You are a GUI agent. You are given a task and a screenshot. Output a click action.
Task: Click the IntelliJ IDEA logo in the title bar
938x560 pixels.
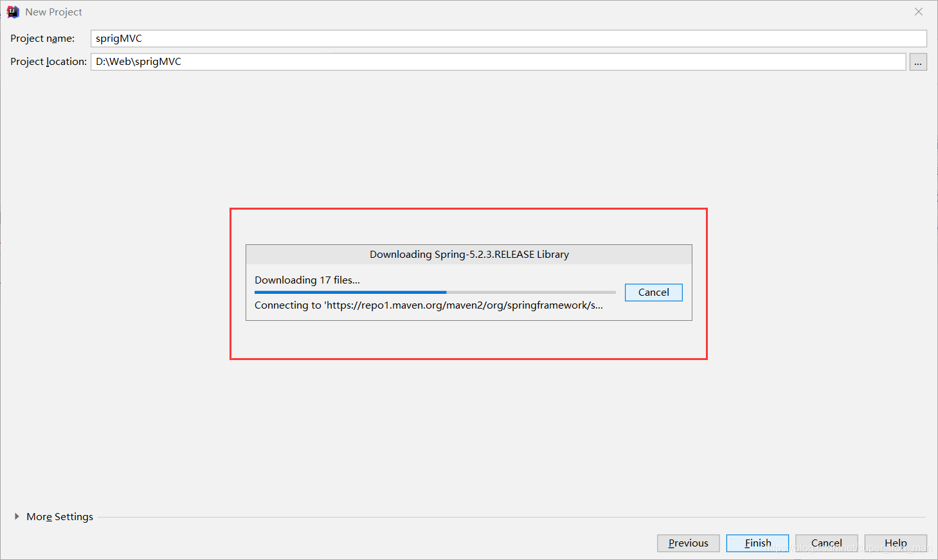(13, 12)
